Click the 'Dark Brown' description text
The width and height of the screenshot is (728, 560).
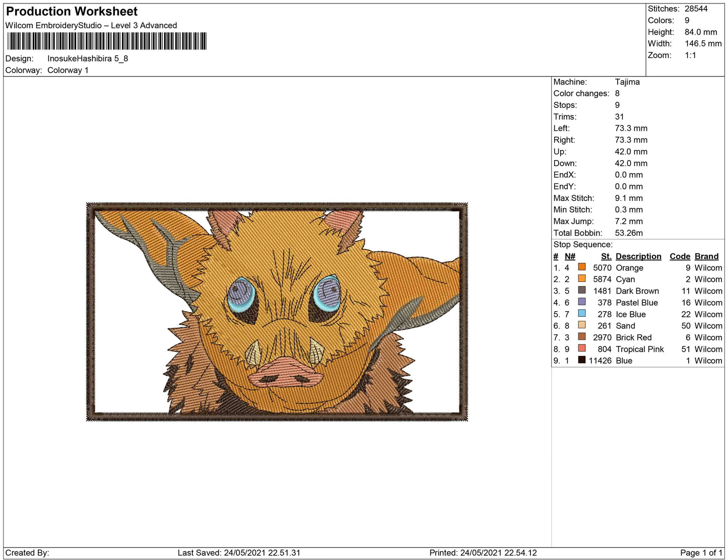pyautogui.click(x=637, y=291)
